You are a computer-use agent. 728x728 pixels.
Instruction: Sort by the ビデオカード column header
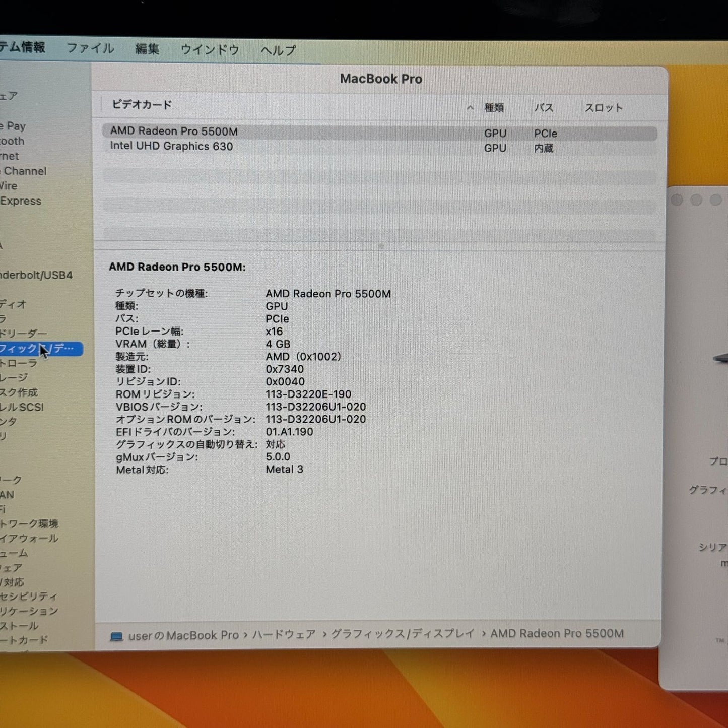tap(142, 105)
